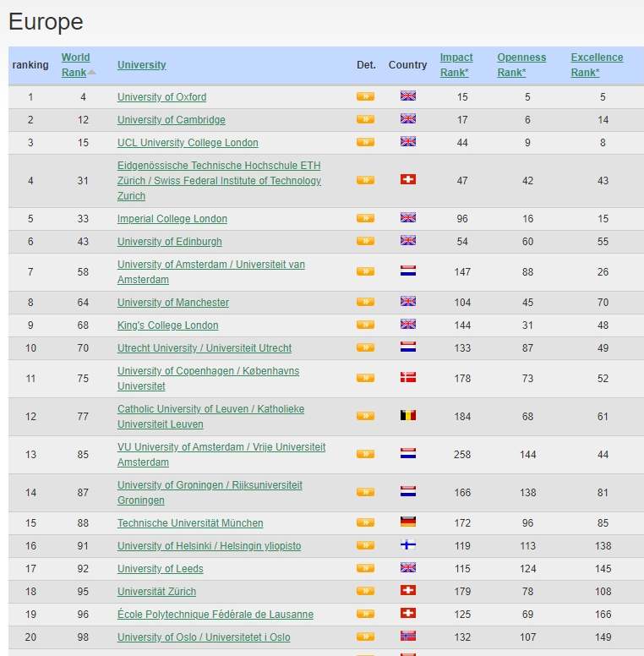Sort by the University column header

pos(141,65)
